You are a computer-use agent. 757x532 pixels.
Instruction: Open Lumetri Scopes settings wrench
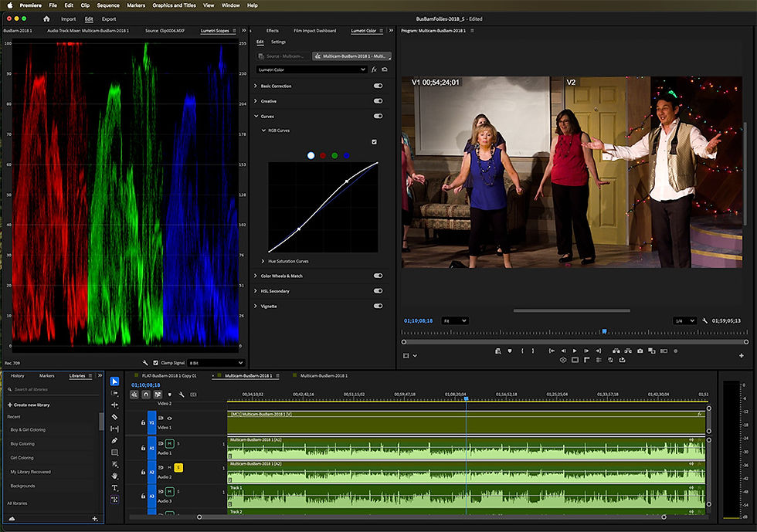[145, 363]
